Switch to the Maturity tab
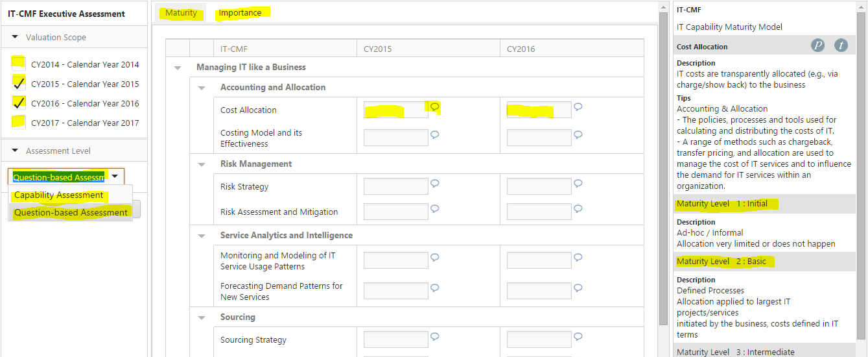Screen dimensions: 868x357 point(181,13)
